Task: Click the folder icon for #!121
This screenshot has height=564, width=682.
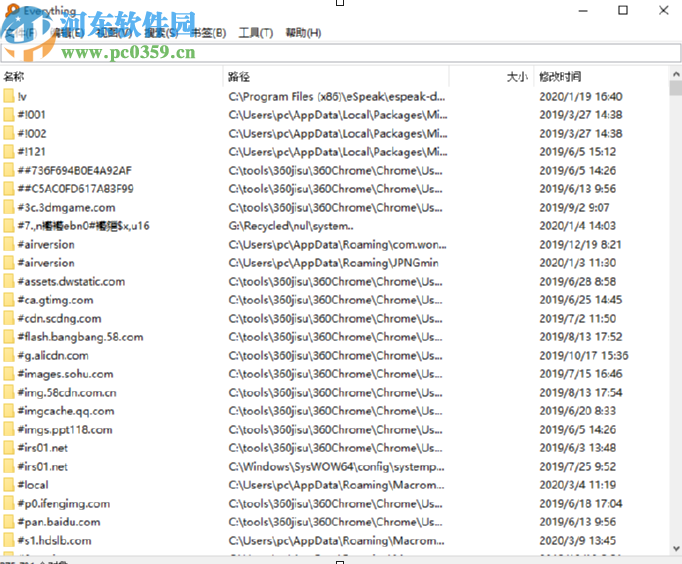Action: pyautogui.click(x=9, y=152)
